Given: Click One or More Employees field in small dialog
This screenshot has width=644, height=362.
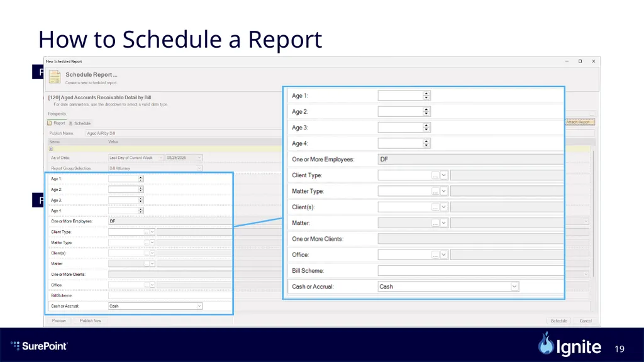Looking at the screenshot, I should tap(170, 221).
